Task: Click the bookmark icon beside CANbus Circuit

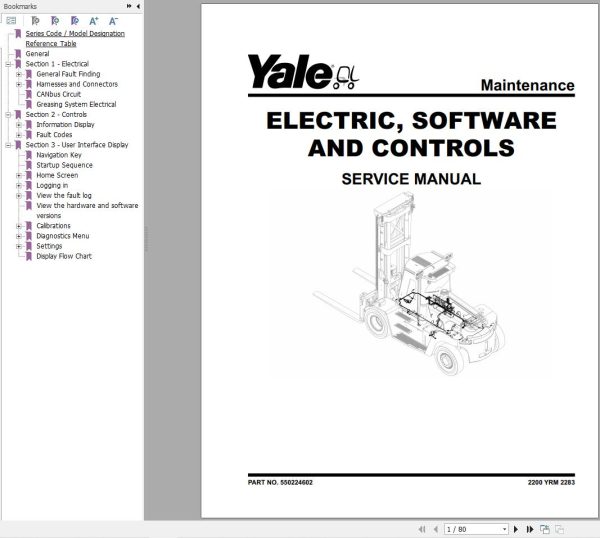Action: [x=29, y=94]
